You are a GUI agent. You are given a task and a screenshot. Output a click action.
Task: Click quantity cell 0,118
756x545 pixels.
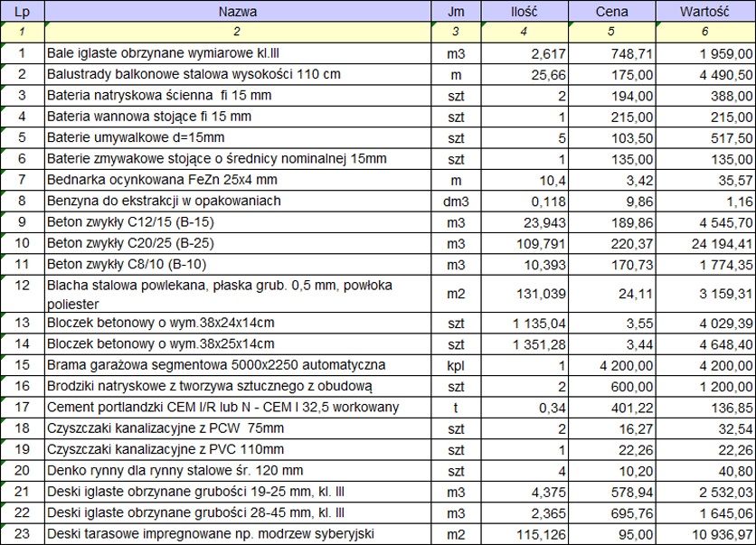coord(524,201)
